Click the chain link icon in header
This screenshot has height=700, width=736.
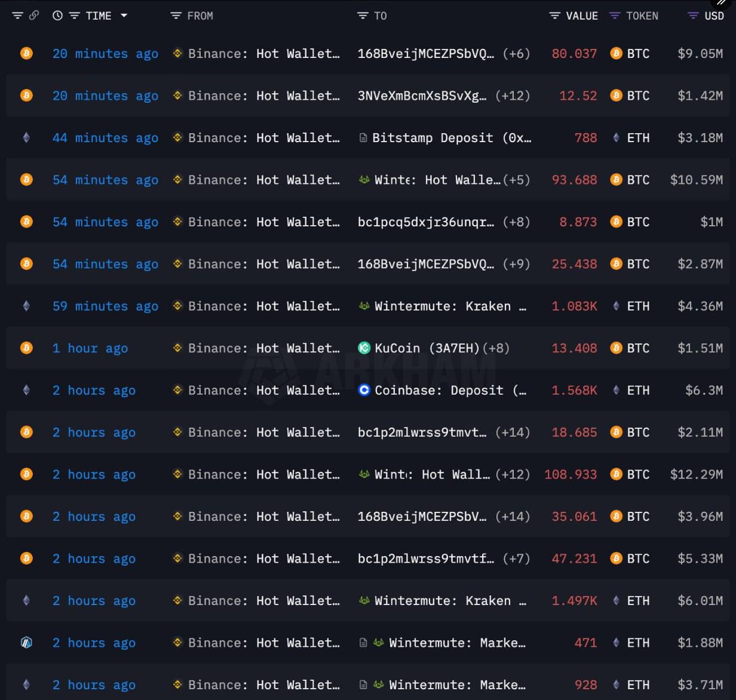34,16
